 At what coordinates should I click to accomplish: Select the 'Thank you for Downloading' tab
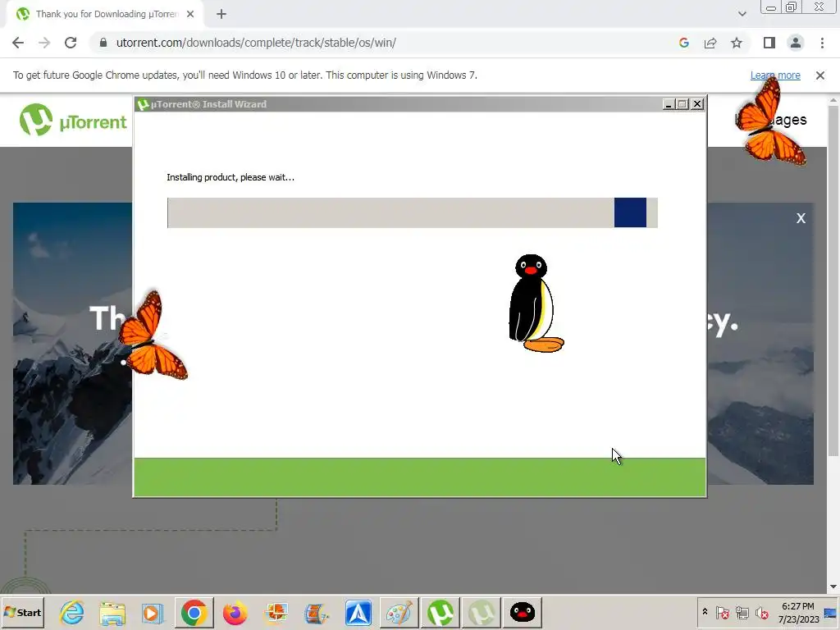pos(106,15)
